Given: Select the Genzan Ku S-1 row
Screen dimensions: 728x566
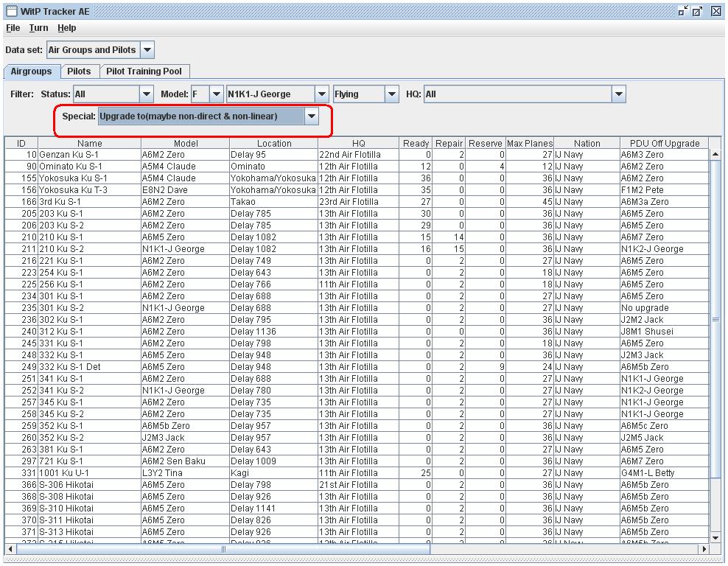Looking at the screenshot, I should (x=90, y=155).
